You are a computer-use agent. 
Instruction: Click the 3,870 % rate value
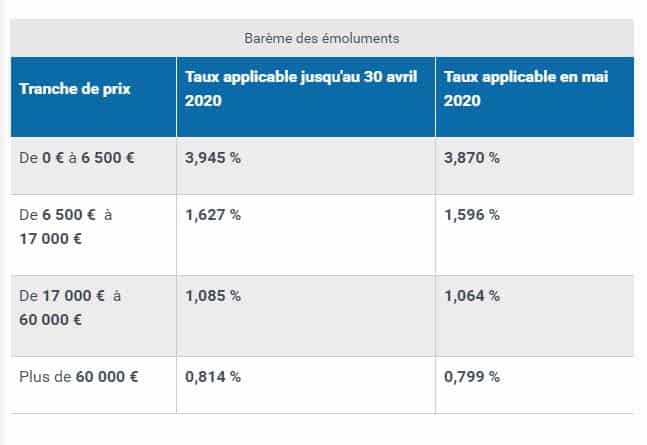coord(471,158)
